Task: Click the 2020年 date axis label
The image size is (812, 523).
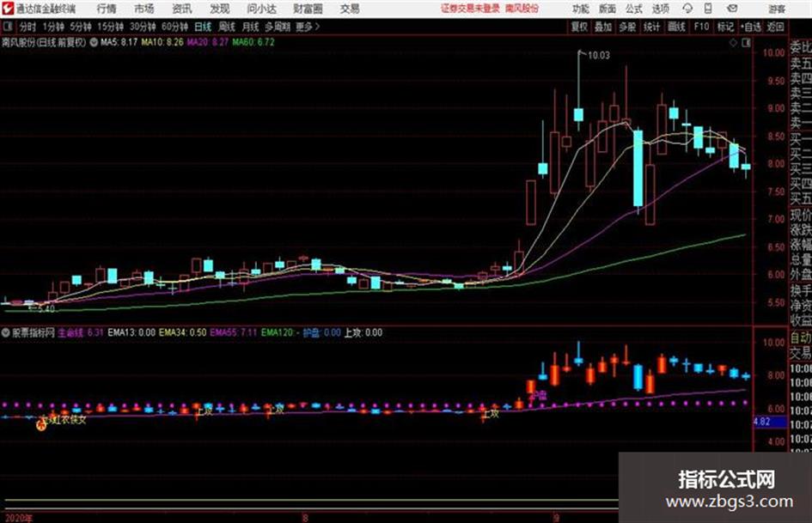Action: coord(18,519)
